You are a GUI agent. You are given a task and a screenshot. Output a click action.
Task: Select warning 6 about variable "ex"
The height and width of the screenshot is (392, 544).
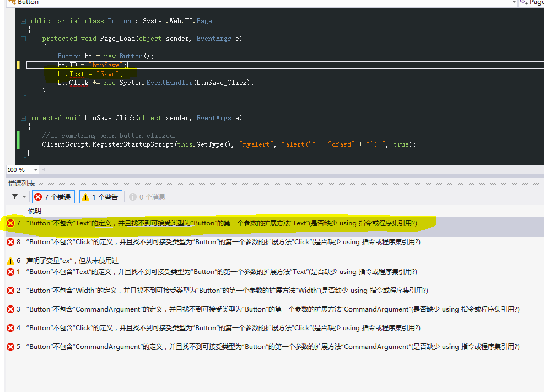pyautogui.click(x=275, y=261)
